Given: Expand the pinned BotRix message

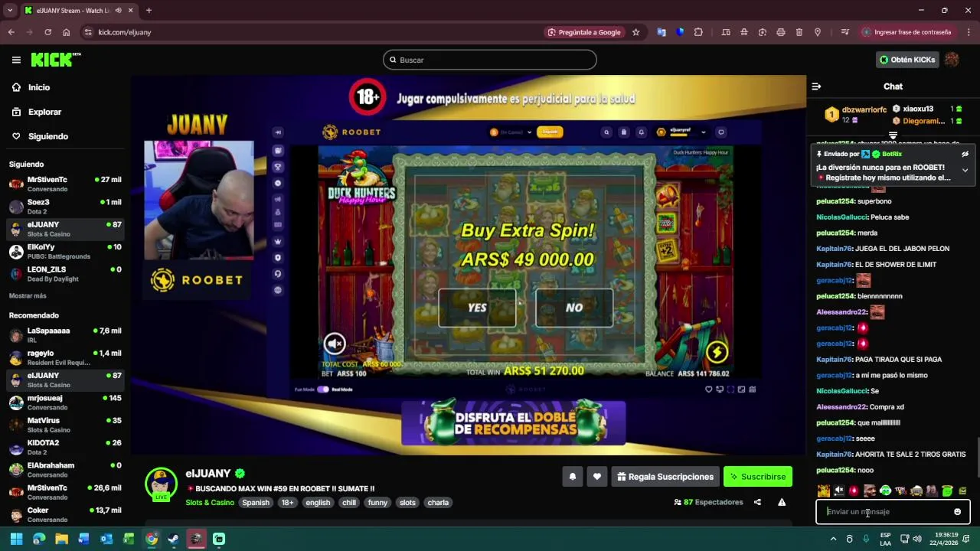Looking at the screenshot, I should [965, 170].
